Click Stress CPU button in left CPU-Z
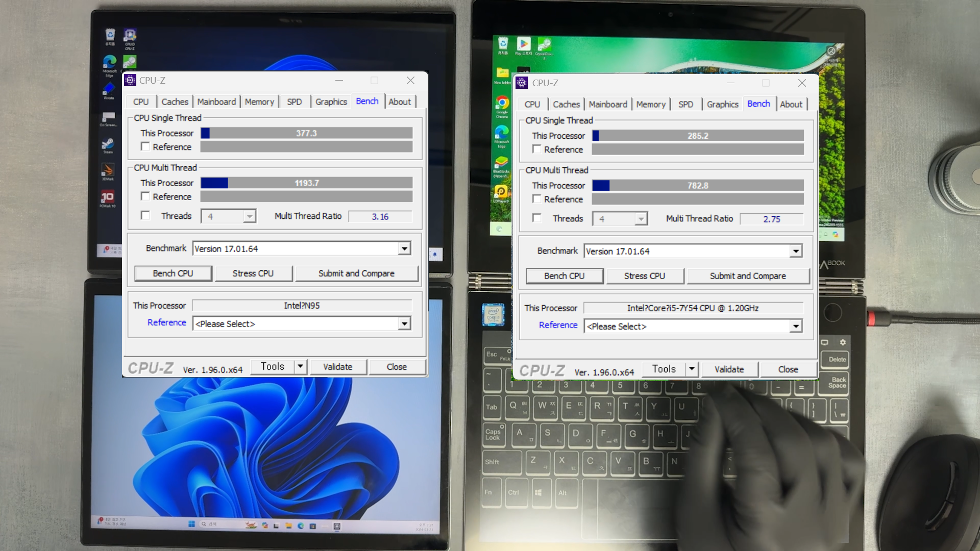Viewport: 980px width, 551px height. coord(253,273)
